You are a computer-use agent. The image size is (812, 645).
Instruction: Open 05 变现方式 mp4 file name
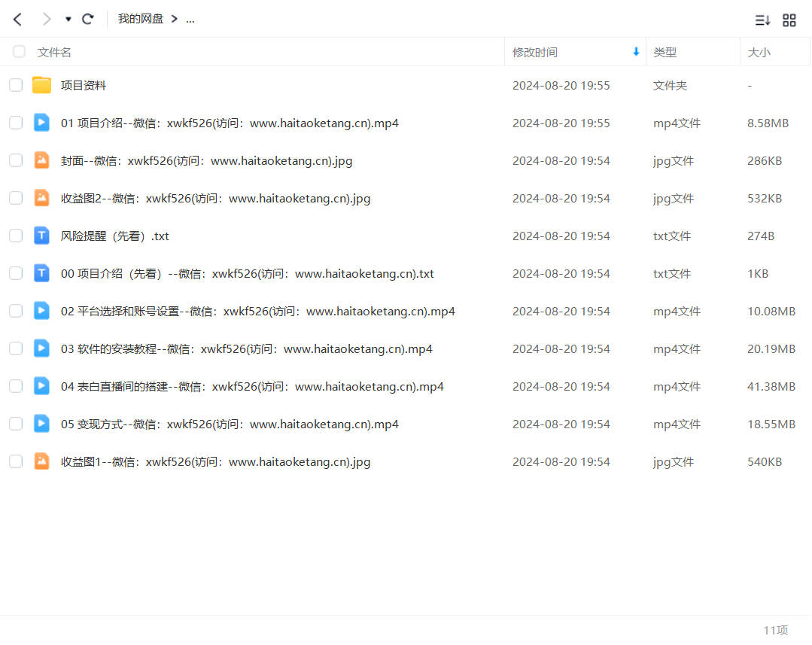point(230,424)
